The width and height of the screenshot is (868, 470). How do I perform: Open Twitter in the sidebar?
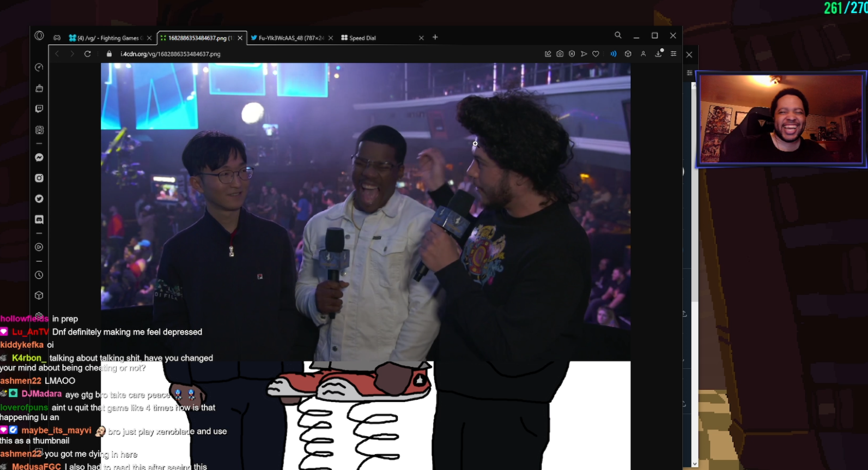pos(39,199)
